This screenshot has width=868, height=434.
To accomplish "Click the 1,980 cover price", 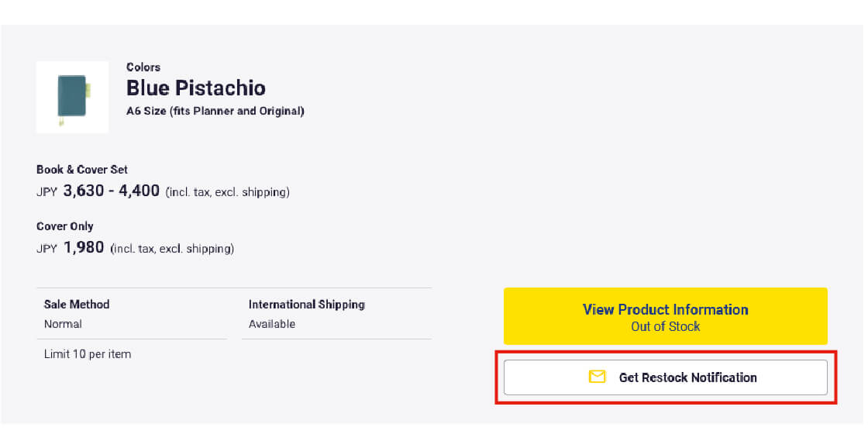I will tap(84, 248).
